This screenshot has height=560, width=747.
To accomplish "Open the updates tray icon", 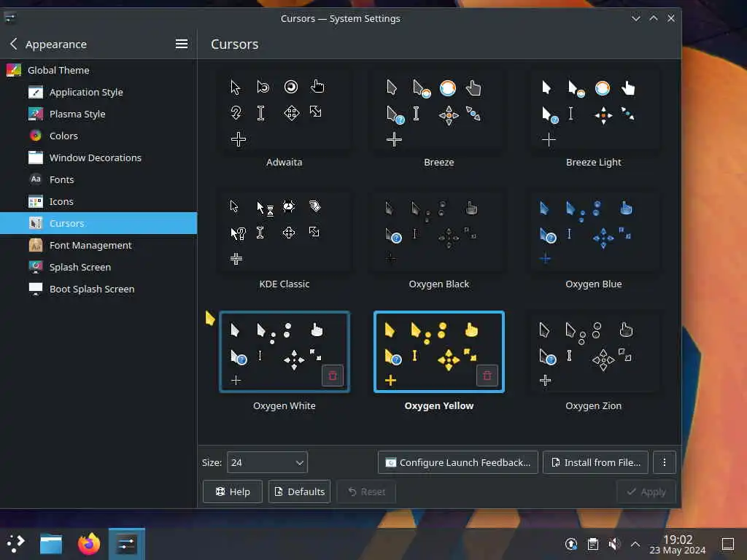I will pos(571,544).
